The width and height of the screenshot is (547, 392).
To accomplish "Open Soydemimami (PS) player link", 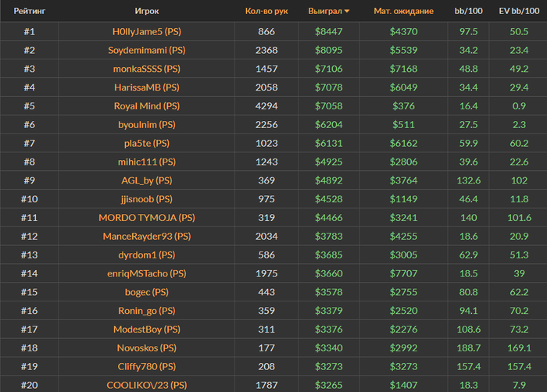I will (147, 50).
